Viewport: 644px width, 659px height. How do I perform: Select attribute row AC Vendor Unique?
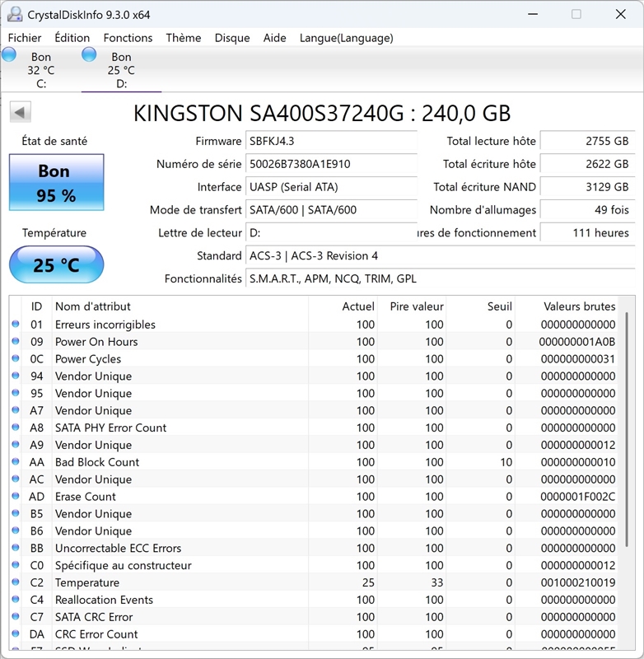[x=315, y=479]
